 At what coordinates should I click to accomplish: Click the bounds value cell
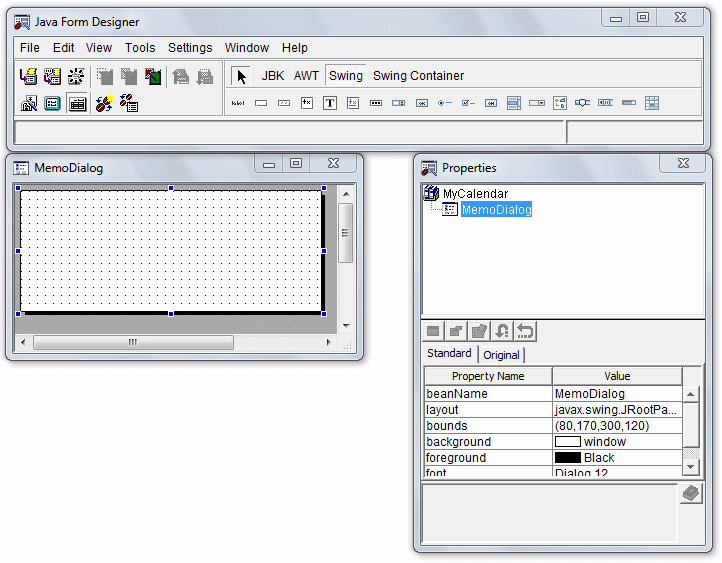click(616, 426)
